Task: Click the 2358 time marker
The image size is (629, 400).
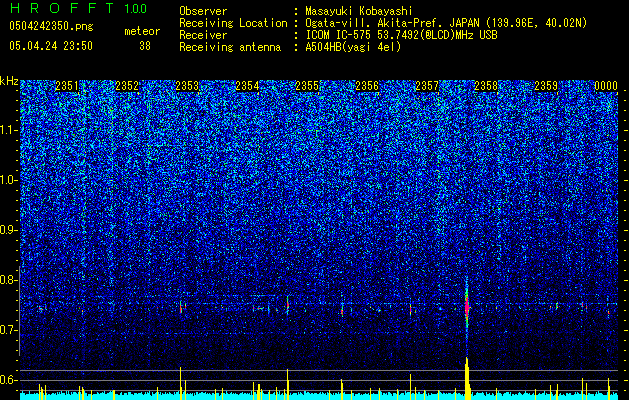Action: point(486,86)
